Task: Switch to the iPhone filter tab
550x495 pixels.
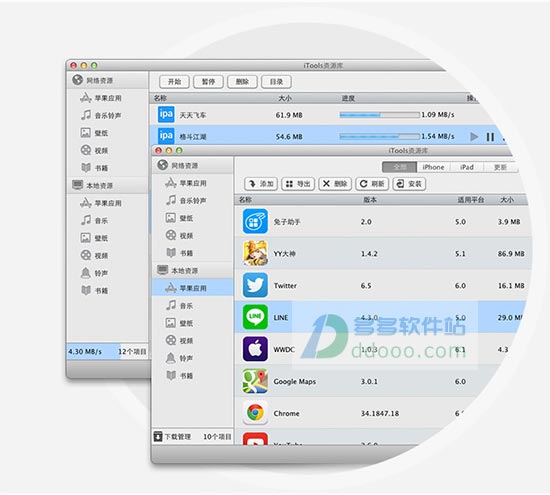Action: (433, 167)
